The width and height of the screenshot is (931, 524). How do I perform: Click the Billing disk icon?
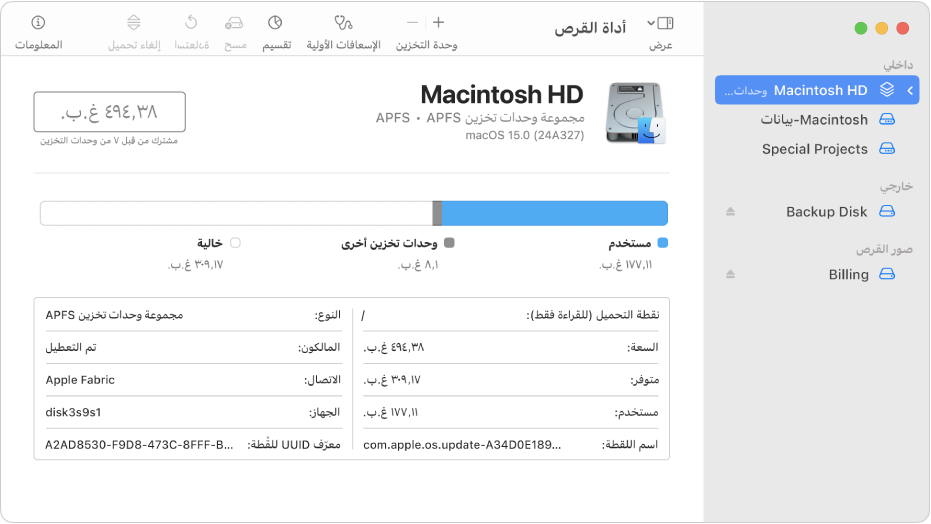(x=887, y=274)
